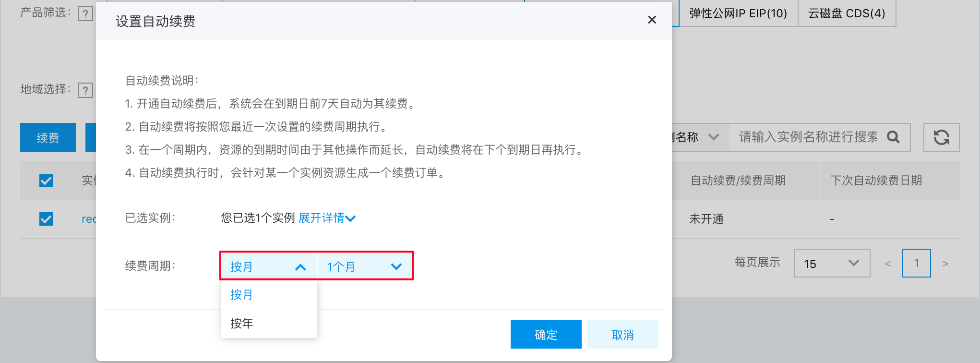Viewport: 980px width, 363px height.
Task: Click the 取消 button
Action: (622, 334)
